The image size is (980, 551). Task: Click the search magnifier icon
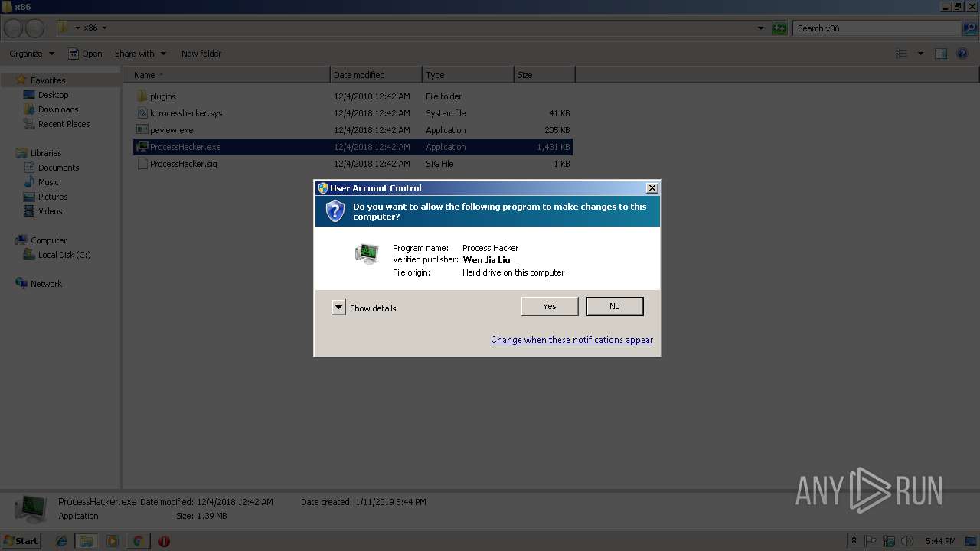pos(969,28)
